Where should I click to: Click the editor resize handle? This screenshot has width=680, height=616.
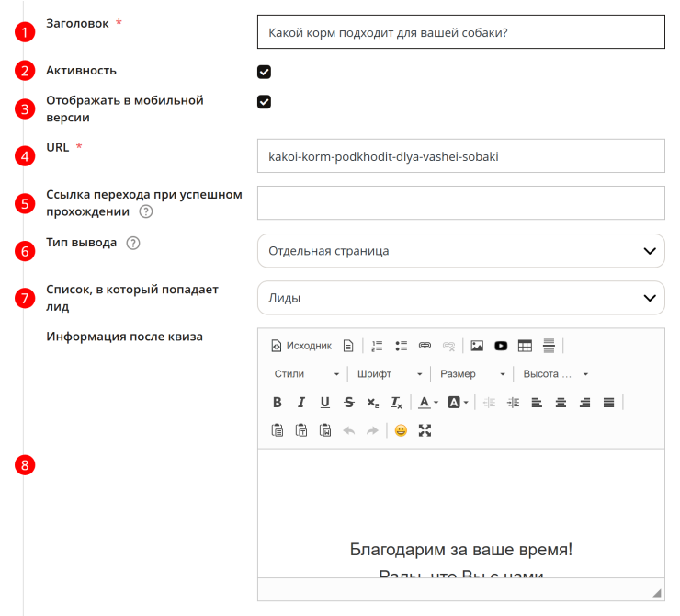pyautogui.click(x=657, y=593)
